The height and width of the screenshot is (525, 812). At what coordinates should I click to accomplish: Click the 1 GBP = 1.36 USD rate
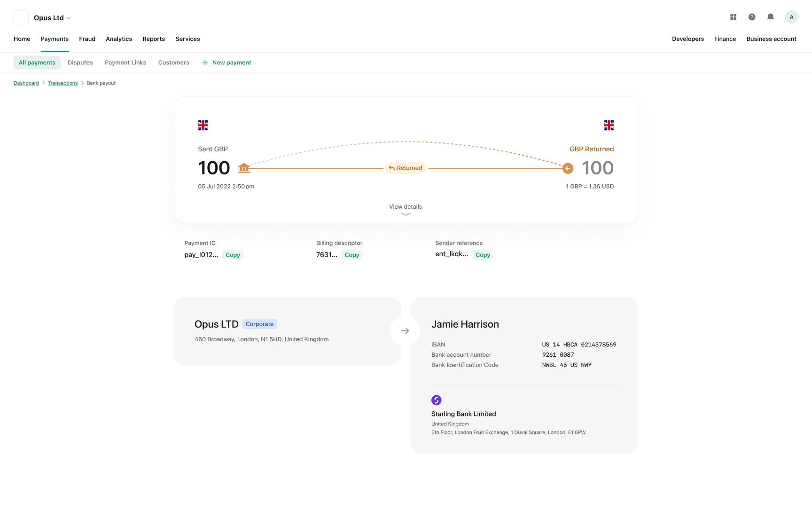click(590, 187)
